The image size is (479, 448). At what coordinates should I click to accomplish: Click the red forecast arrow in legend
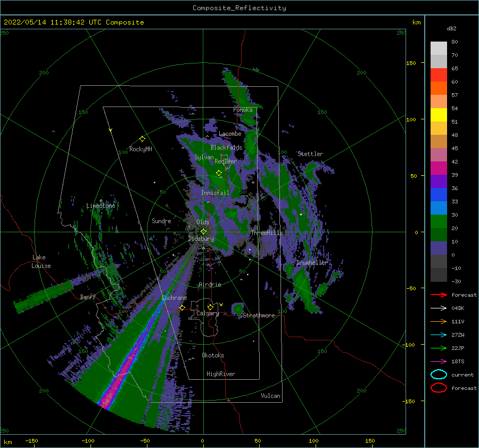pyautogui.click(x=439, y=295)
